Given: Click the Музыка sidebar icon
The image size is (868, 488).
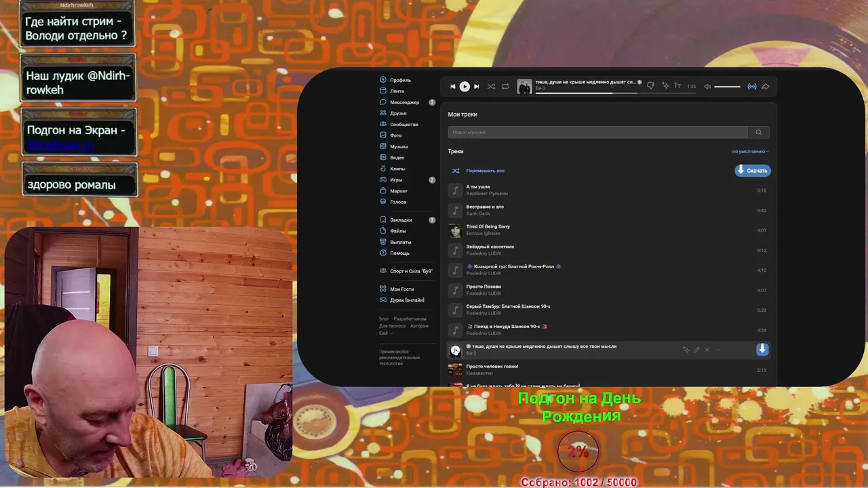Looking at the screenshot, I should [x=383, y=146].
